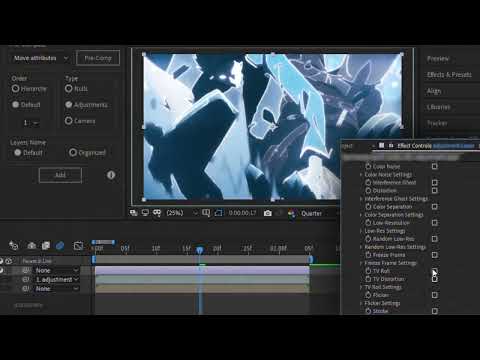Click the Add button
Image resolution: width=480 pixels, height=360 pixels.
pos(60,175)
